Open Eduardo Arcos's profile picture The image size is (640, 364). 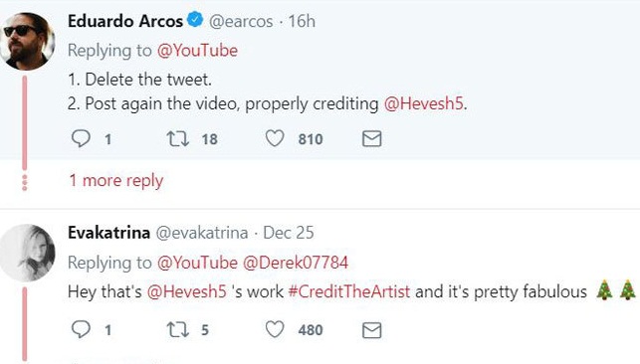27,41
